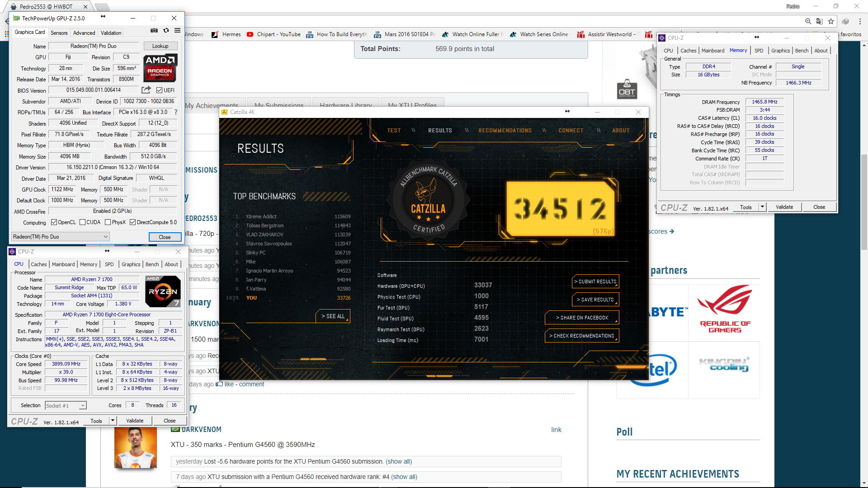Open the Hermes bookmark

tap(226, 34)
